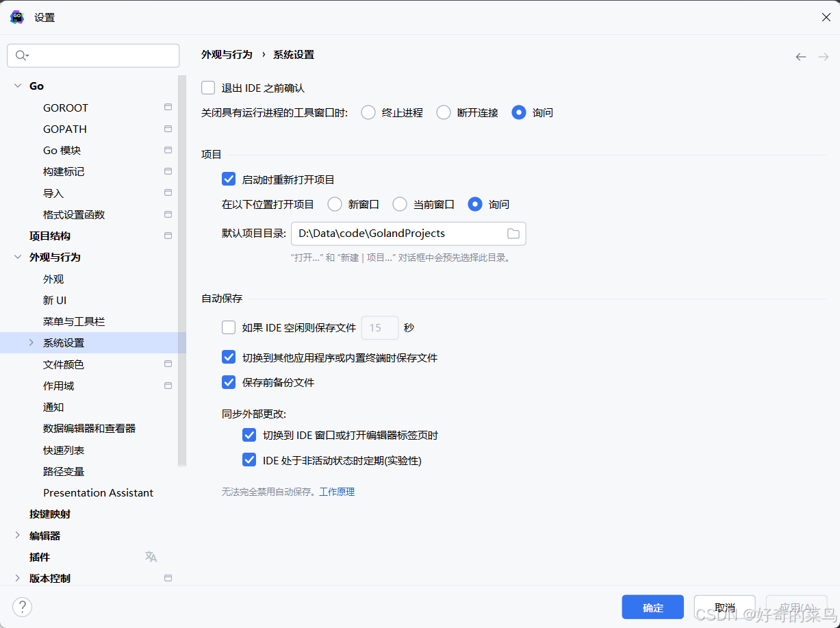The width and height of the screenshot is (840, 628).
Task: Select 当前窗口 radio button
Action: coord(400,204)
